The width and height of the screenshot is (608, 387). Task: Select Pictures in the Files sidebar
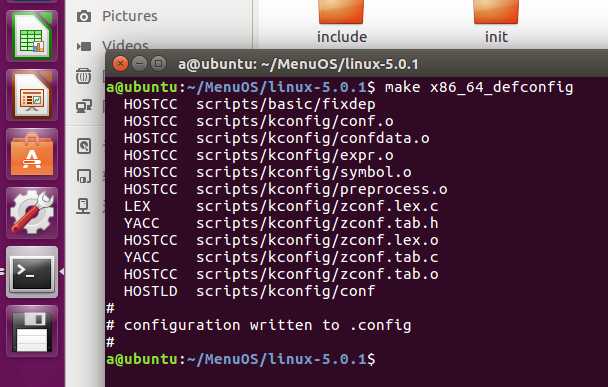coord(130,16)
